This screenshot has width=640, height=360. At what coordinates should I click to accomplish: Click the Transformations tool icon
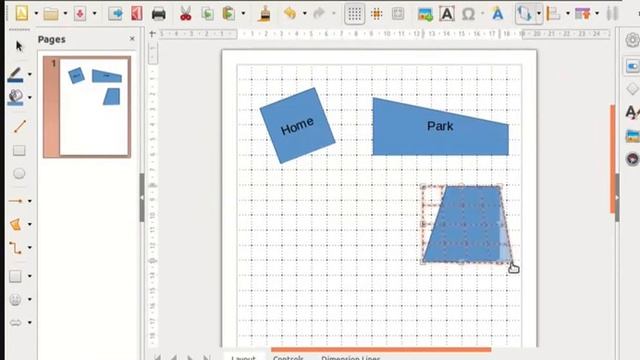pos(524,14)
